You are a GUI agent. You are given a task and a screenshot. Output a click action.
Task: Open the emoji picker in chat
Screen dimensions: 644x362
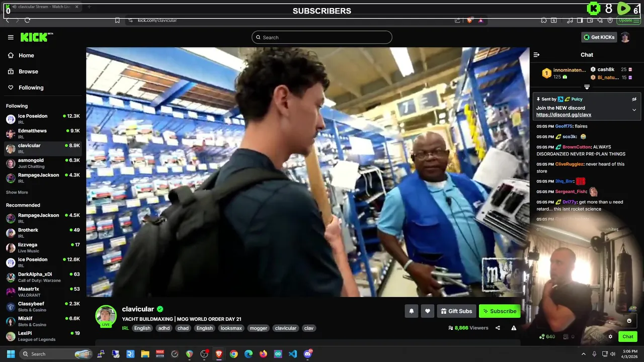pos(629,321)
